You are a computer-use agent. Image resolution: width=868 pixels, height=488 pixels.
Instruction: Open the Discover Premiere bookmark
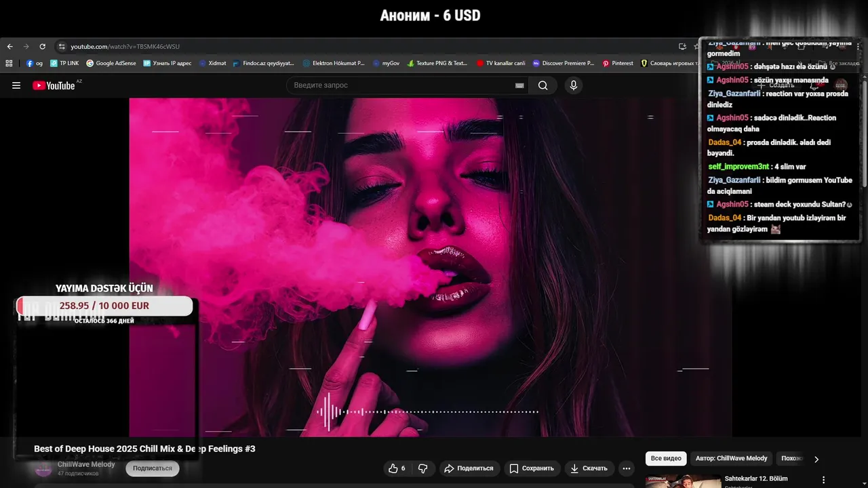point(563,63)
